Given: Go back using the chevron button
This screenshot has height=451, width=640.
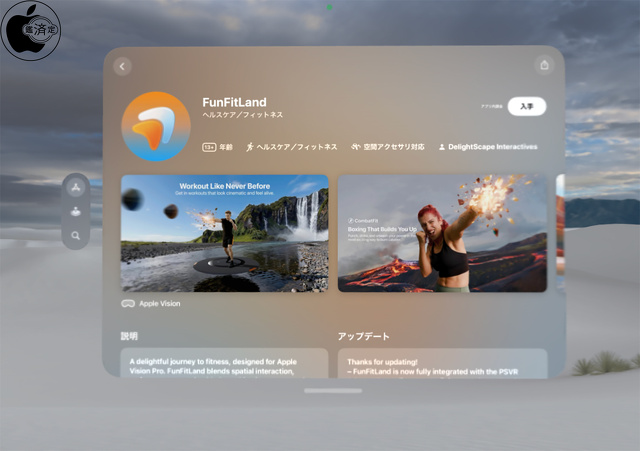Looking at the screenshot, I should (x=122, y=66).
